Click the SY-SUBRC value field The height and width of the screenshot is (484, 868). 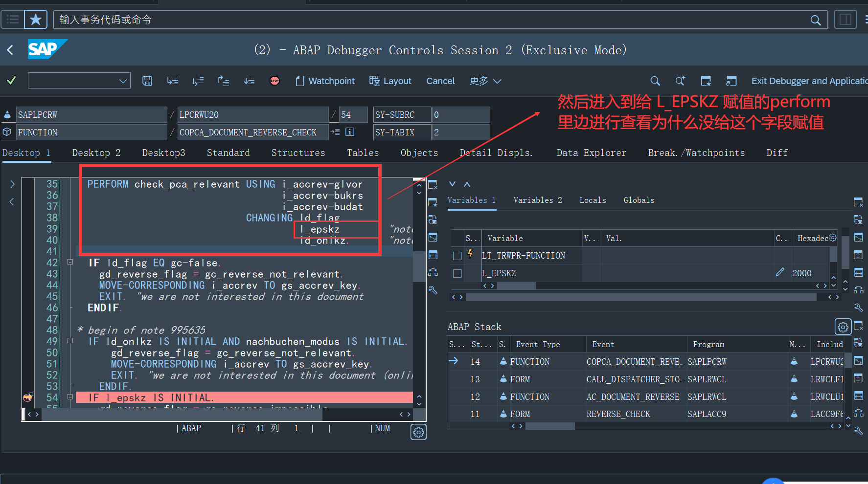461,114
